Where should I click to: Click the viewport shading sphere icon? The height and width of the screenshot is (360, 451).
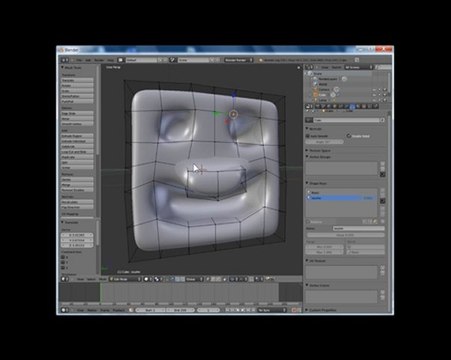(146, 279)
